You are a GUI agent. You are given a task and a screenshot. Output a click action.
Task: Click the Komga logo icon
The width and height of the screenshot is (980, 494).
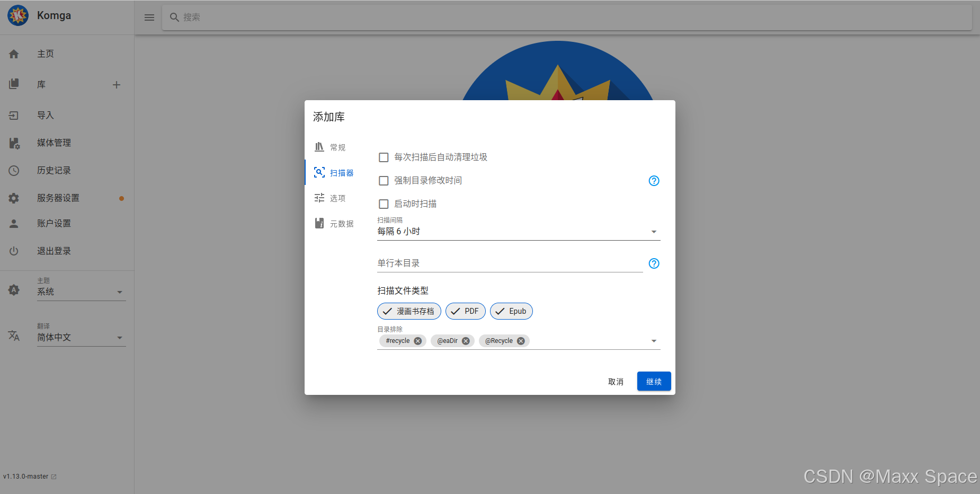pos(18,16)
